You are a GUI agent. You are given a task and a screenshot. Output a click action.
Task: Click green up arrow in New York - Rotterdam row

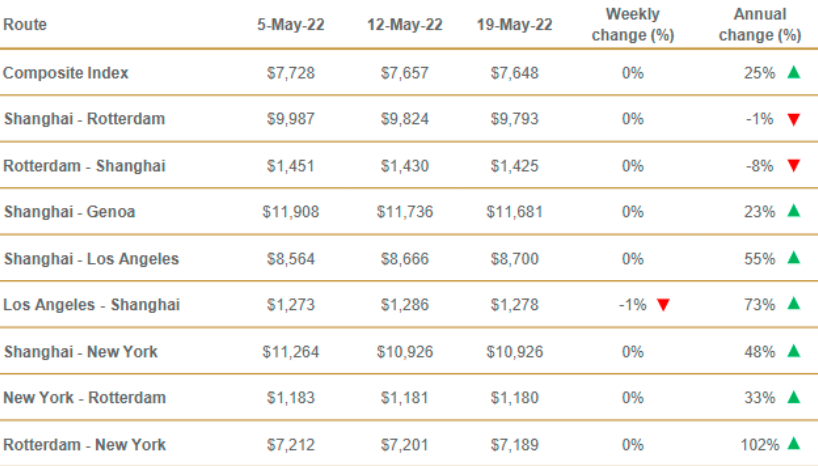(793, 397)
